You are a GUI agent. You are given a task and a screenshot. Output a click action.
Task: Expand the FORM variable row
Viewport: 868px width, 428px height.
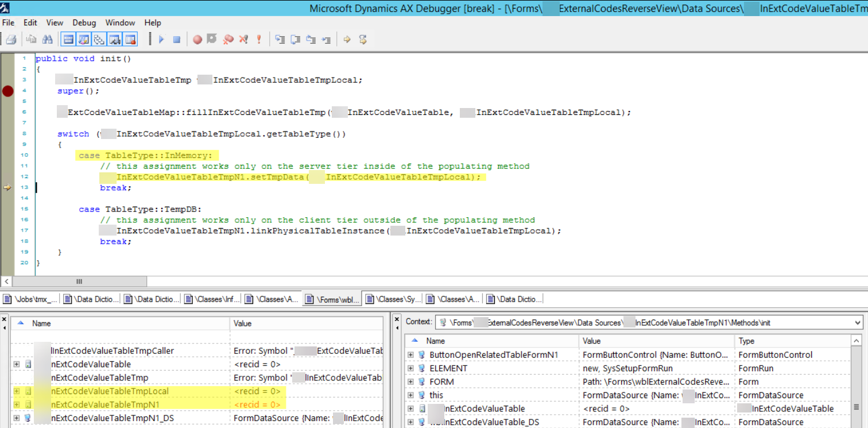coord(410,381)
